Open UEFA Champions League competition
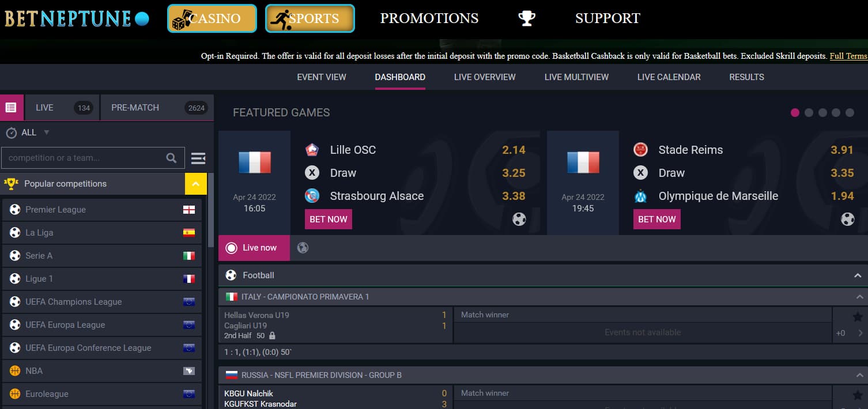This screenshot has width=868, height=409. 102,302
